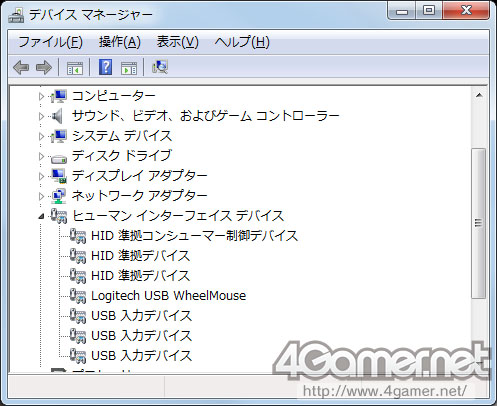Click the ディスプレイ アダプター category icon
The image size is (497, 406).
pyautogui.click(x=59, y=176)
